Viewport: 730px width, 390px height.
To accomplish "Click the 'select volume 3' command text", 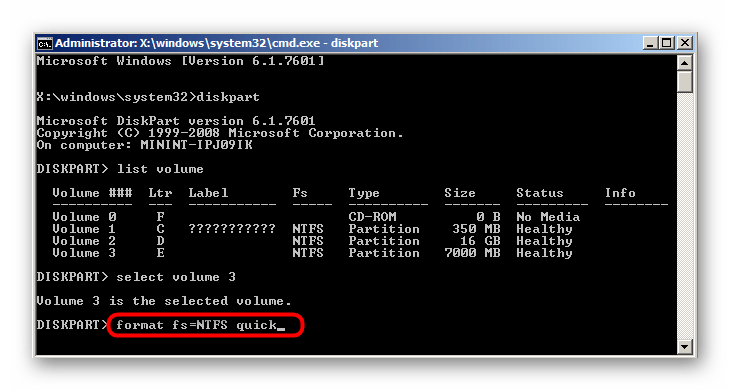I will [x=176, y=277].
